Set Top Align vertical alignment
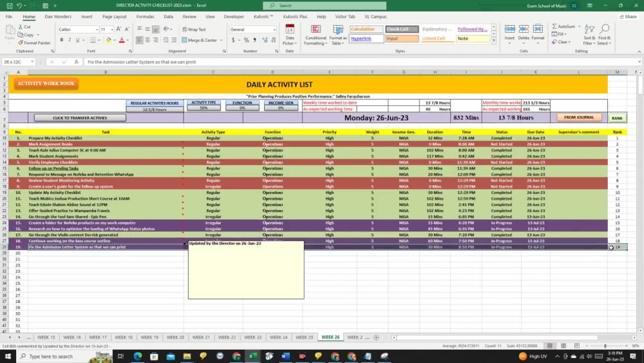This screenshot has height=363, width=644. coord(140,29)
